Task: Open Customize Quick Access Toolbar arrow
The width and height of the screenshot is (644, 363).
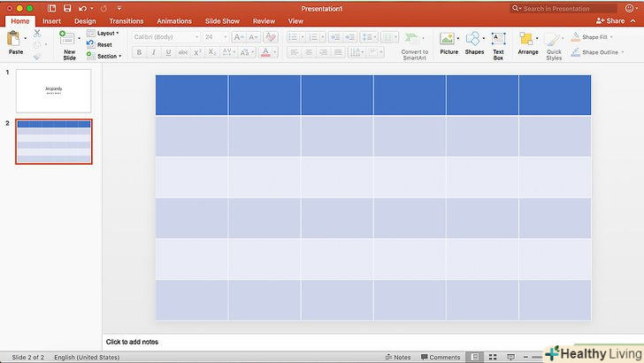Action: 119,8
